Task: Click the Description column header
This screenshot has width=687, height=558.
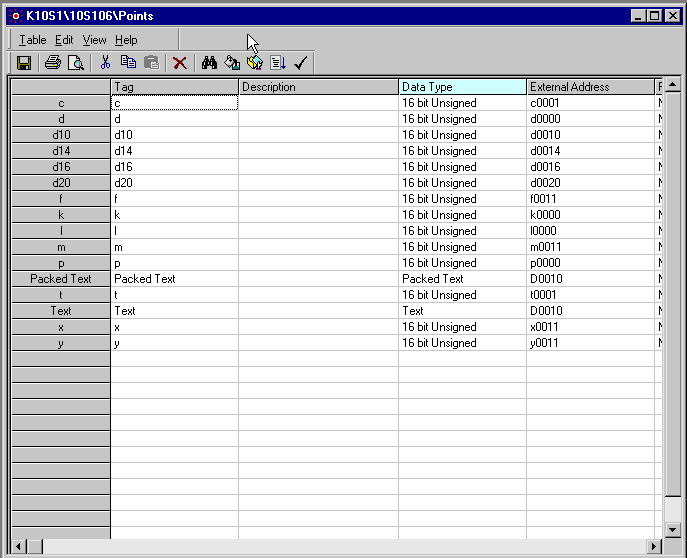Action: pos(319,87)
